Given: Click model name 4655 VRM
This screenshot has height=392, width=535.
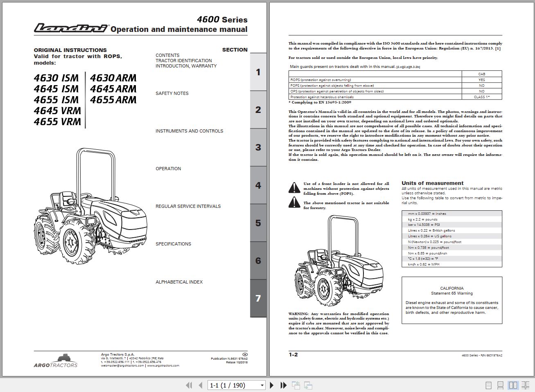Looking at the screenshot, I should [57, 122].
